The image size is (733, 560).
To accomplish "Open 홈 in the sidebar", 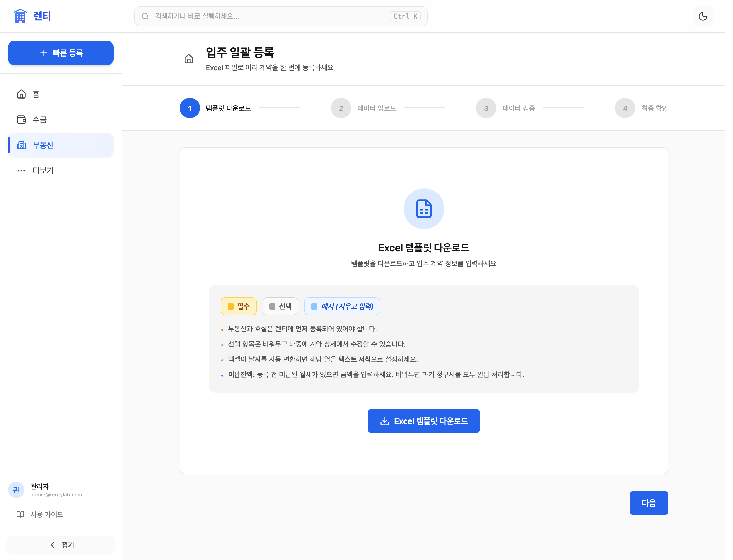I will point(61,94).
